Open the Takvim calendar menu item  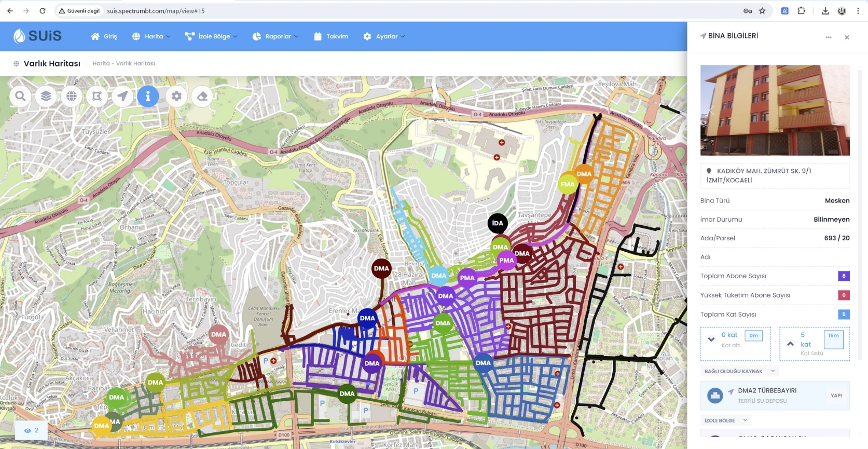[x=331, y=36]
